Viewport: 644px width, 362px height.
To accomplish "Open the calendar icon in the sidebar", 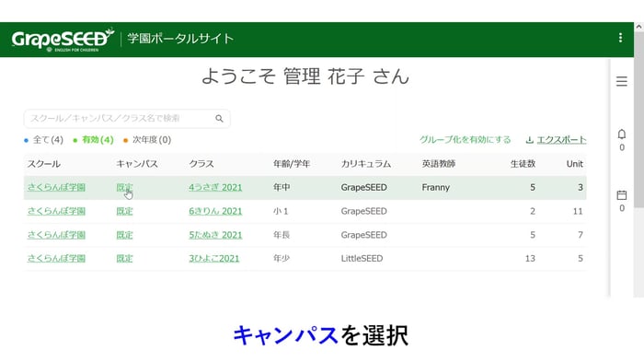I will pos(621,195).
